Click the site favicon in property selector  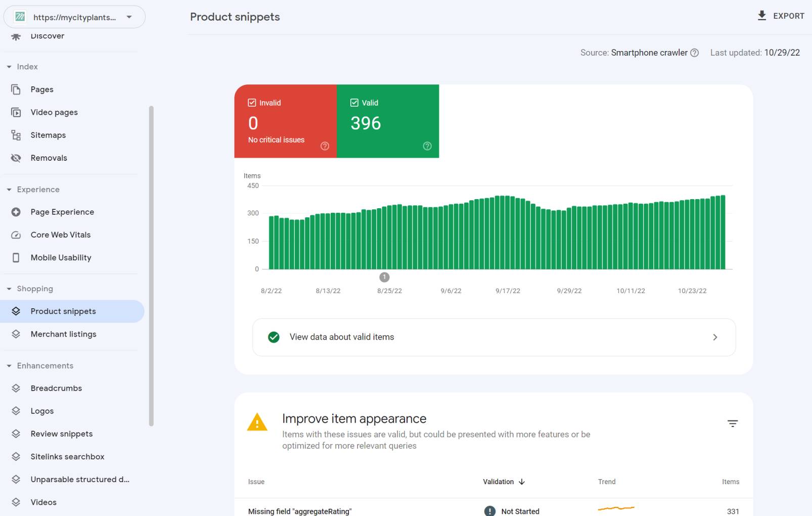(20, 17)
